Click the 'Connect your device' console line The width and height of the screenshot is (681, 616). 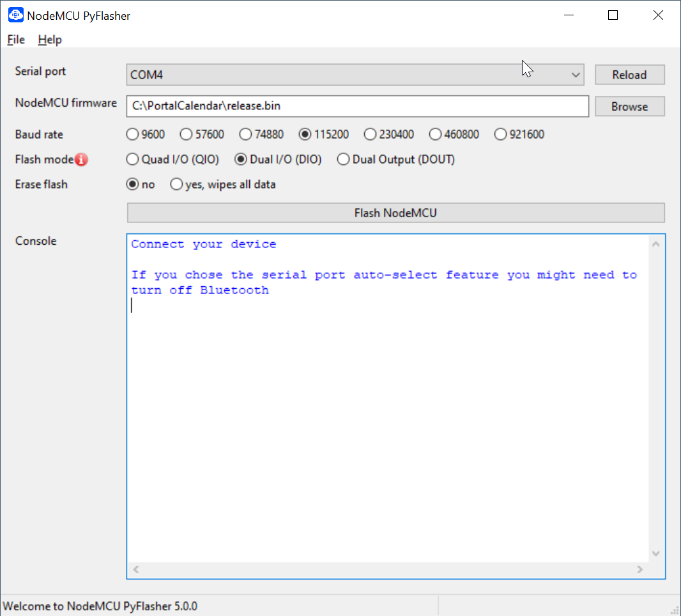click(204, 244)
